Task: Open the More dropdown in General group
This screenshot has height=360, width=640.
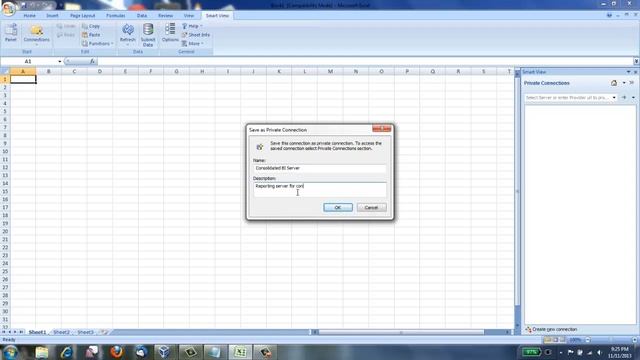Action: (192, 43)
